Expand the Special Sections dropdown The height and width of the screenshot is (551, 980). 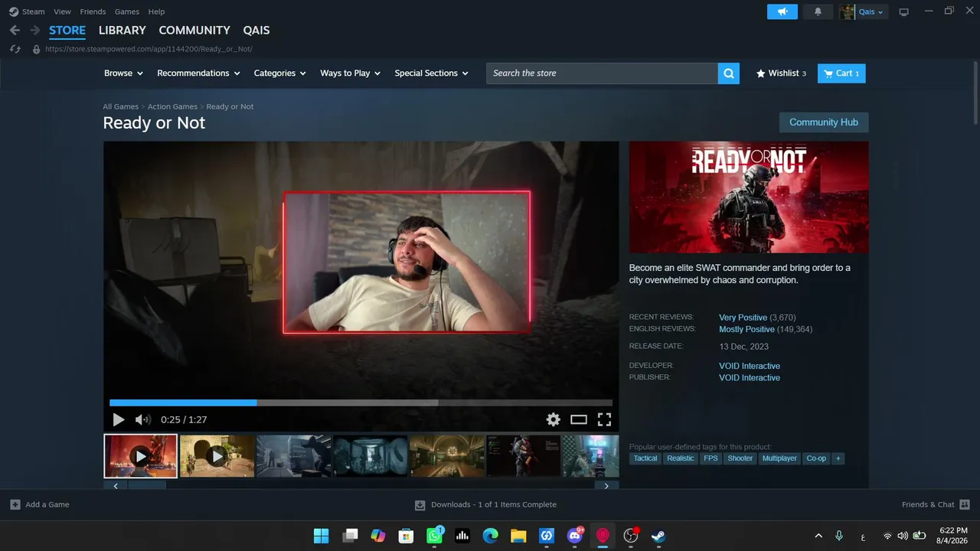point(432,73)
